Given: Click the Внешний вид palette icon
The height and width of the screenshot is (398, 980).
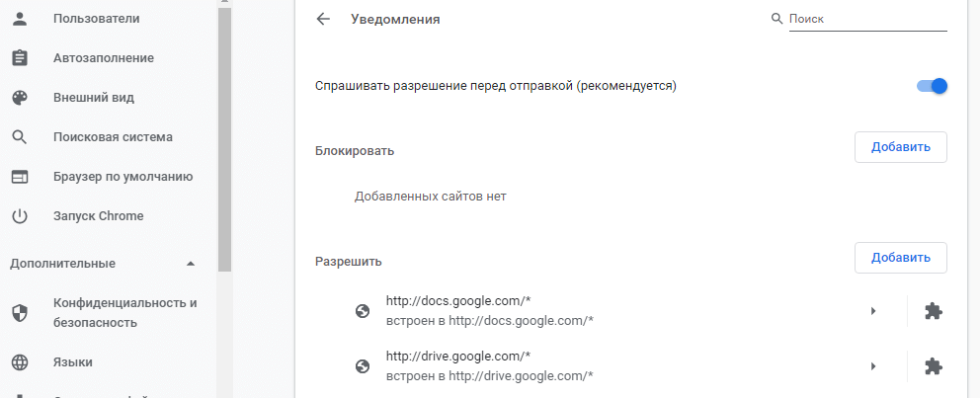Looking at the screenshot, I should pos(20,98).
